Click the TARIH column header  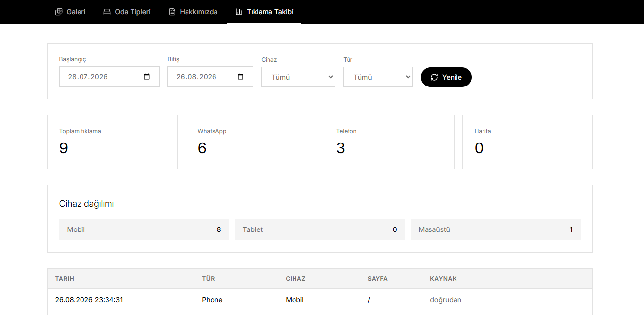coord(65,279)
